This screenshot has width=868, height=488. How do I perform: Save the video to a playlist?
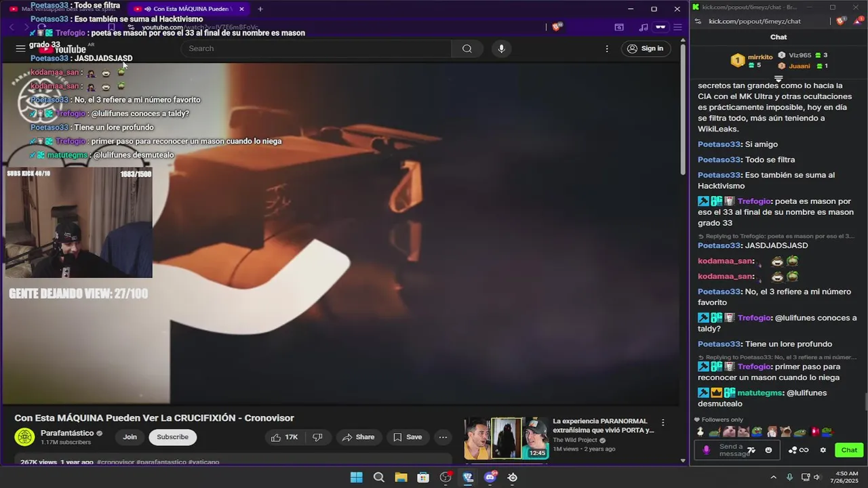point(408,437)
